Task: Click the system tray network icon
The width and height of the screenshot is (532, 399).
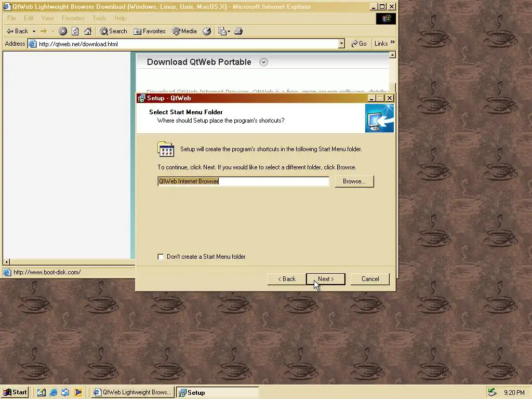Action: [492, 392]
